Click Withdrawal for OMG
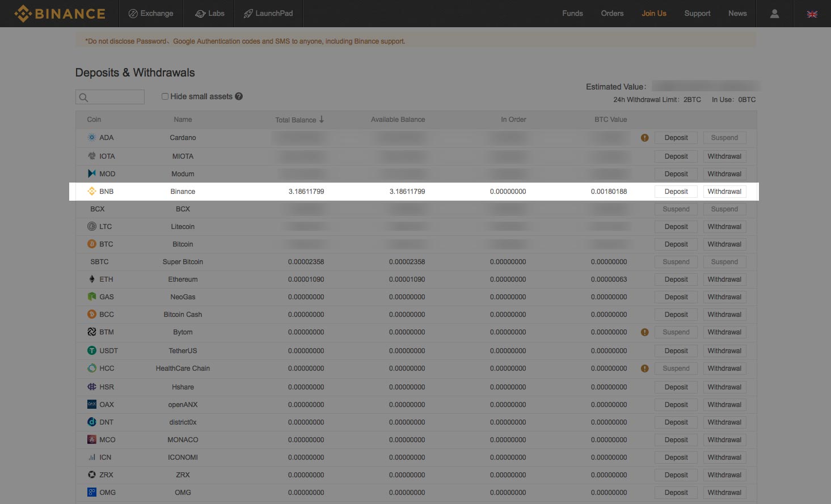 tap(724, 493)
